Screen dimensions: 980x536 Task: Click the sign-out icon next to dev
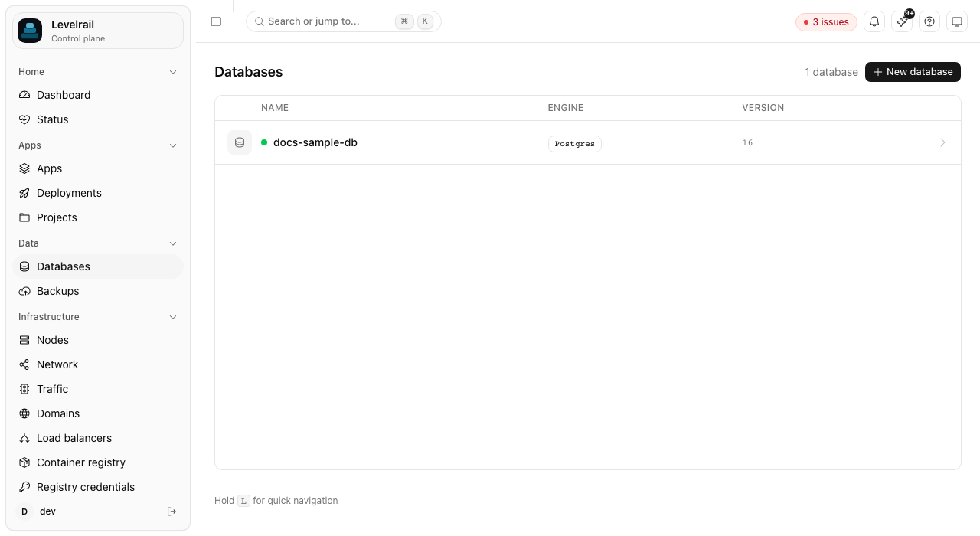(x=171, y=511)
